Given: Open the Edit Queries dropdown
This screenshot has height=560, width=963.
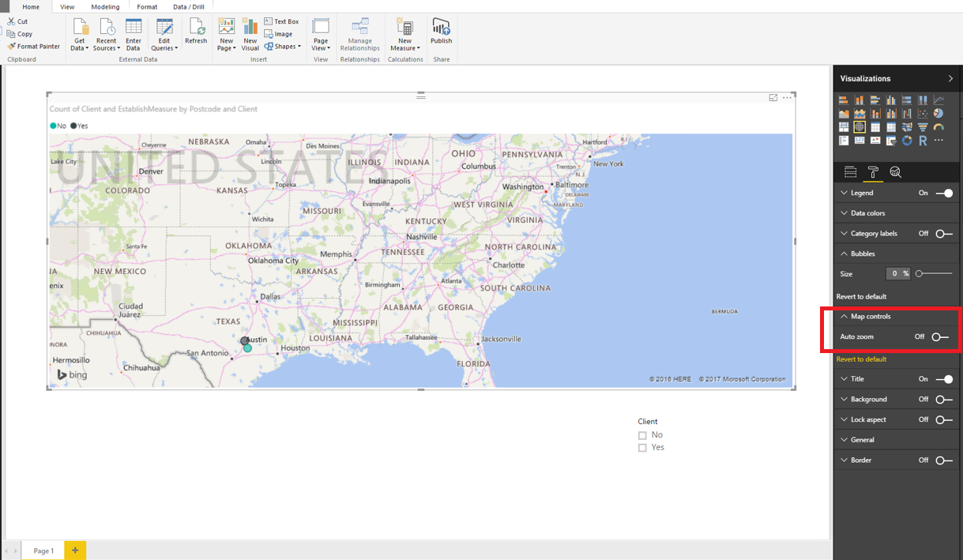Looking at the screenshot, I should point(164,34).
